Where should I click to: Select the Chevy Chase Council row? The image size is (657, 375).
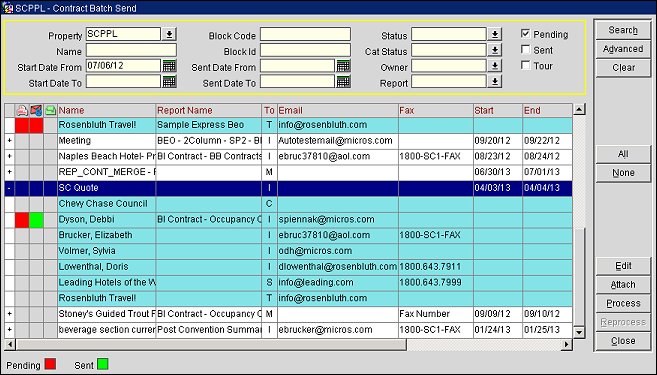(288, 204)
